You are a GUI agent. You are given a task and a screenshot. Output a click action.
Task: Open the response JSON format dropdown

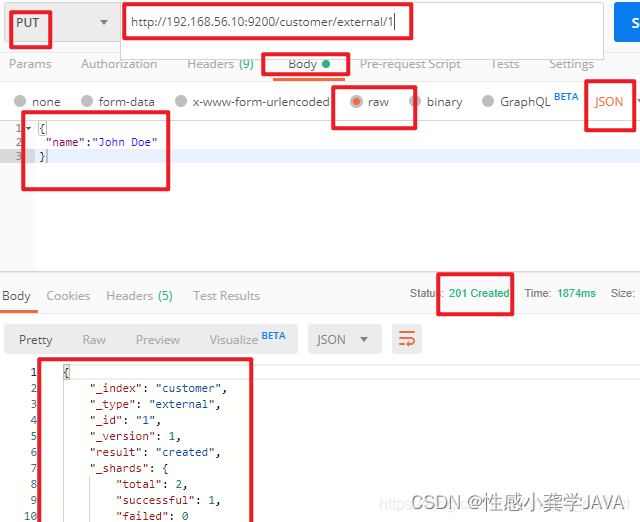(x=344, y=339)
